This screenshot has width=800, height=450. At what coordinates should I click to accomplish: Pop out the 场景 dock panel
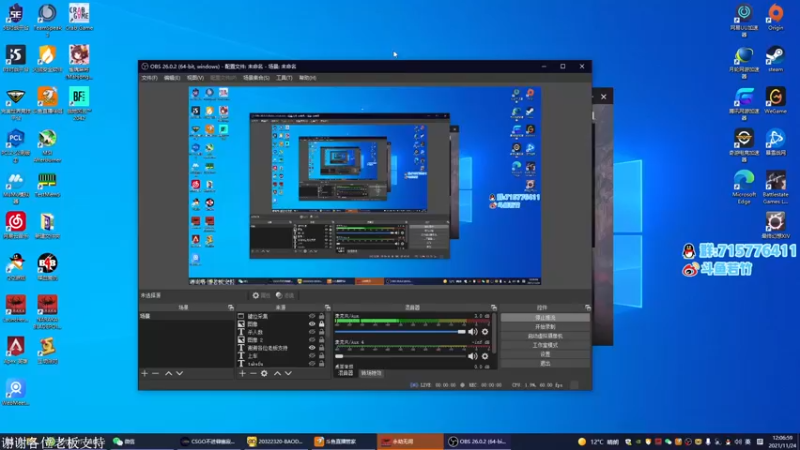coord(231,308)
